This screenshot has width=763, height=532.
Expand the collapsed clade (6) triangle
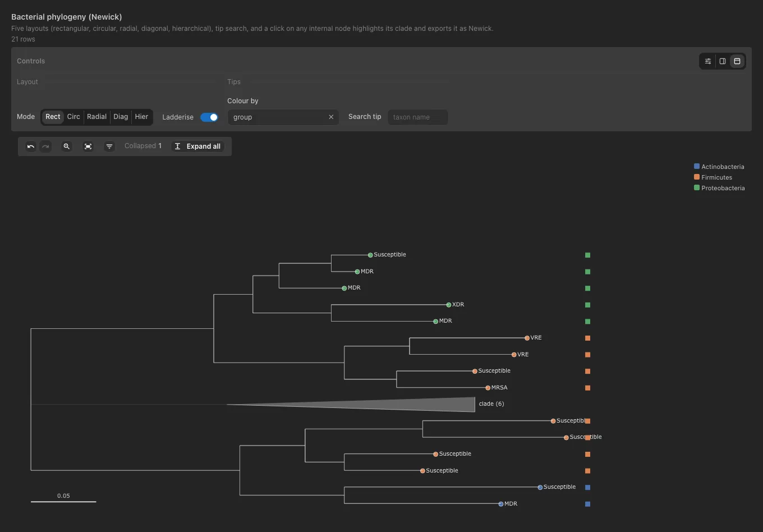tap(351, 404)
